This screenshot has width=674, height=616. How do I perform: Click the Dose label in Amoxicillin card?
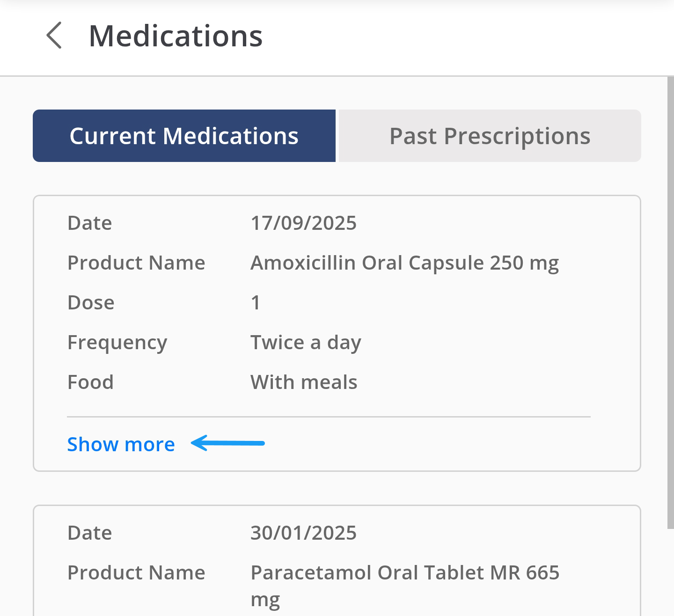(91, 303)
